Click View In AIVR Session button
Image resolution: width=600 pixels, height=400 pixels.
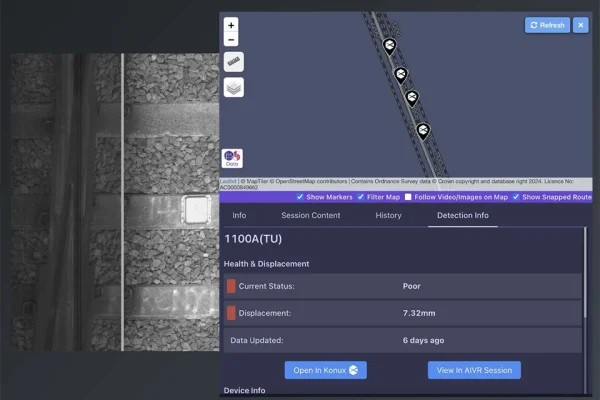(x=474, y=370)
